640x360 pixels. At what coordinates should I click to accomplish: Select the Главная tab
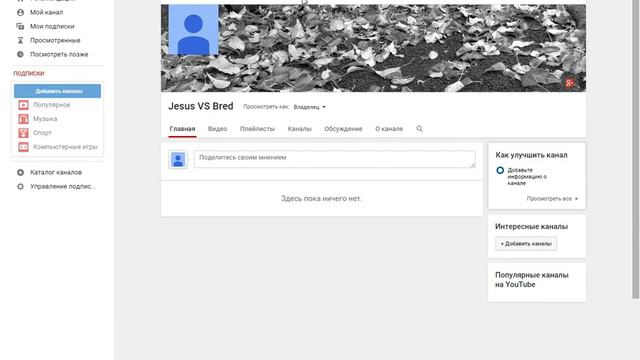(x=182, y=129)
